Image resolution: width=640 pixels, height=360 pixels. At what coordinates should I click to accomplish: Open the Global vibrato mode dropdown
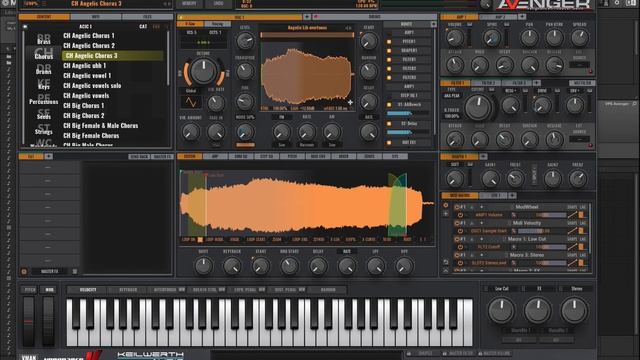click(x=191, y=91)
